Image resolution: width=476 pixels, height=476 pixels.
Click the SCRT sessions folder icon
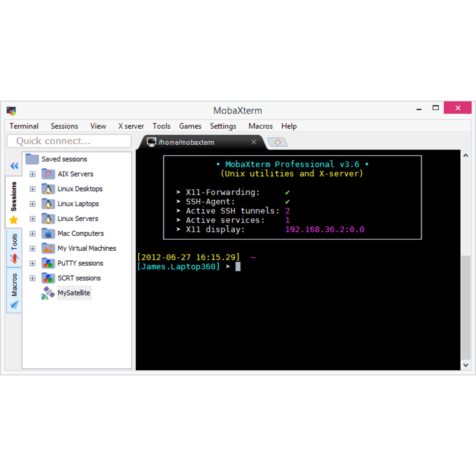click(48, 278)
